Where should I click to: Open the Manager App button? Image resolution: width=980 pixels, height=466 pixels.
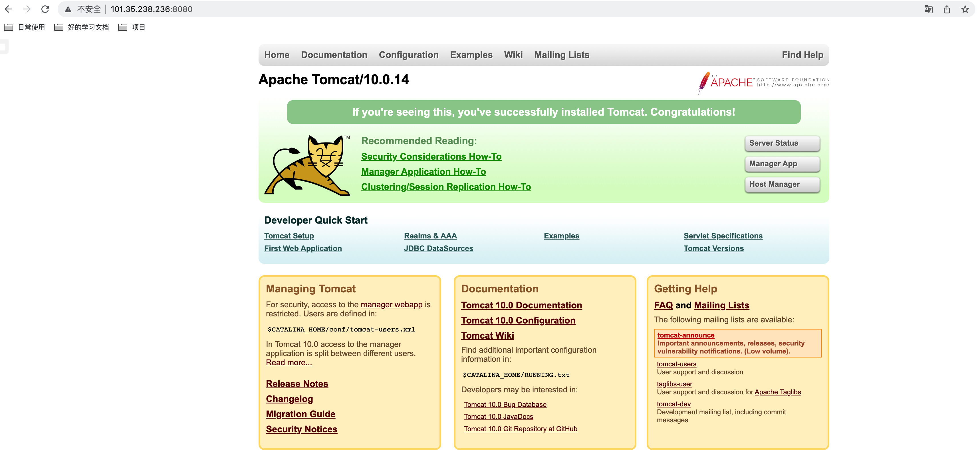pos(782,164)
